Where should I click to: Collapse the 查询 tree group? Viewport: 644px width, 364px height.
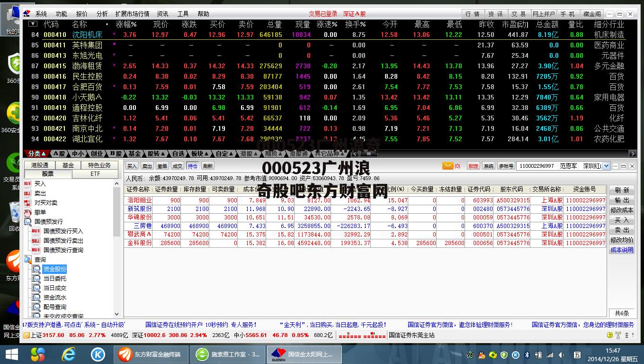click(x=27, y=260)
